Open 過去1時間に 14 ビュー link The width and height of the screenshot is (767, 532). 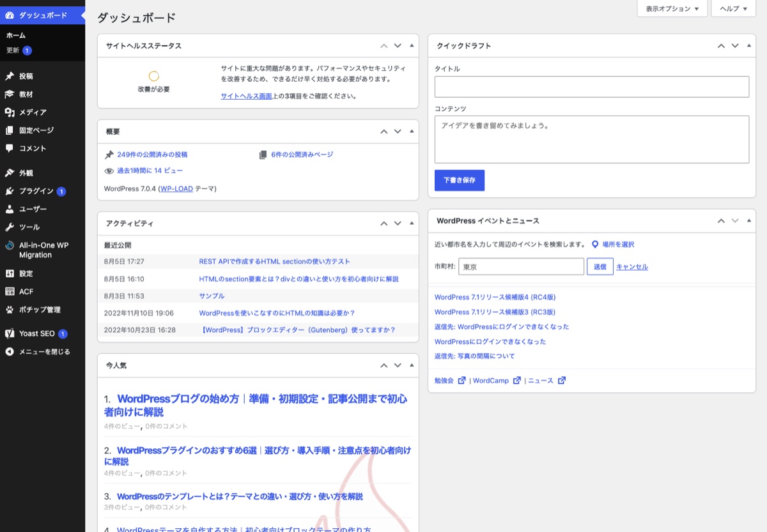[150, 171]
